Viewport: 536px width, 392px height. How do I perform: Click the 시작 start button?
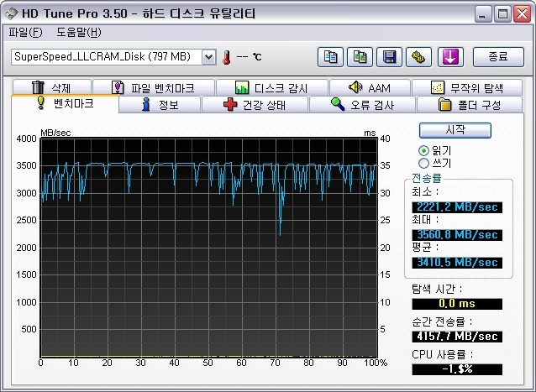455,130
